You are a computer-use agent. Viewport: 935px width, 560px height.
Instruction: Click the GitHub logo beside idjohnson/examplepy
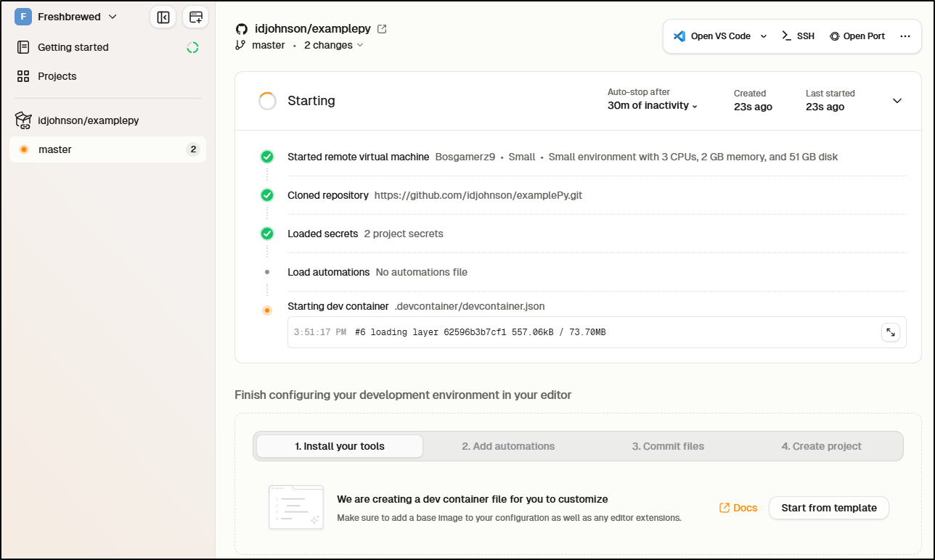click(x=242, y=29)
